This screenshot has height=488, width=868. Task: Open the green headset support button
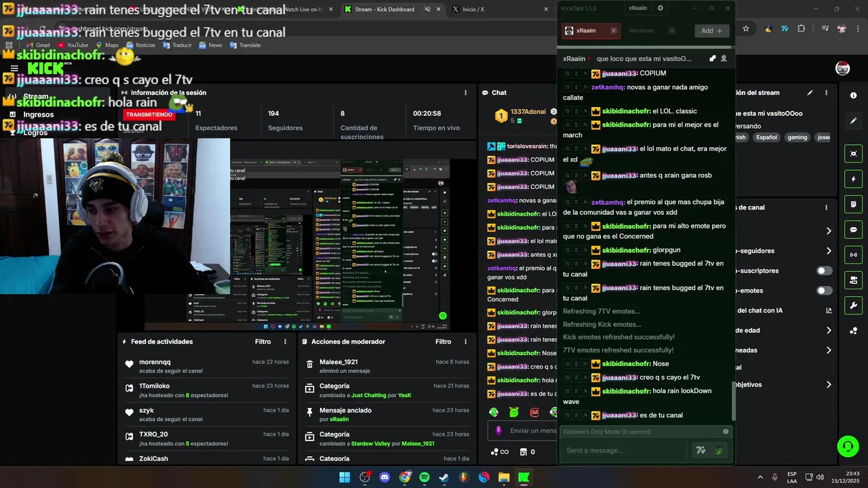[848, 446]
